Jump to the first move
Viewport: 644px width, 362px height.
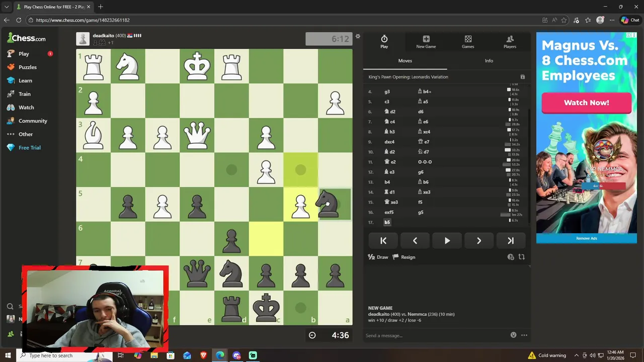pyautogui.click(x=383, y=241)
